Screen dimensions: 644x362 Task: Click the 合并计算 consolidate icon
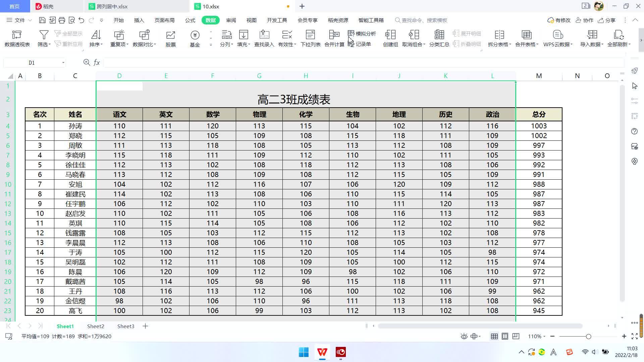point(334,38)
